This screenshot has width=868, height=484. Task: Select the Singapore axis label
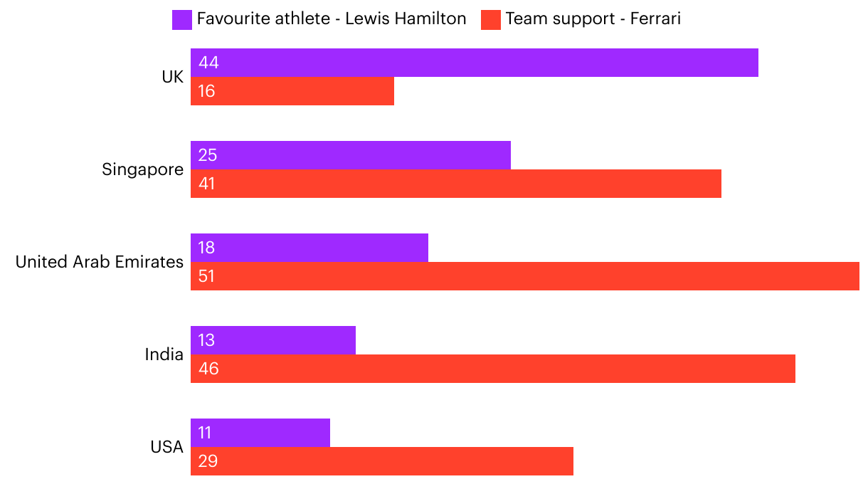142,169
